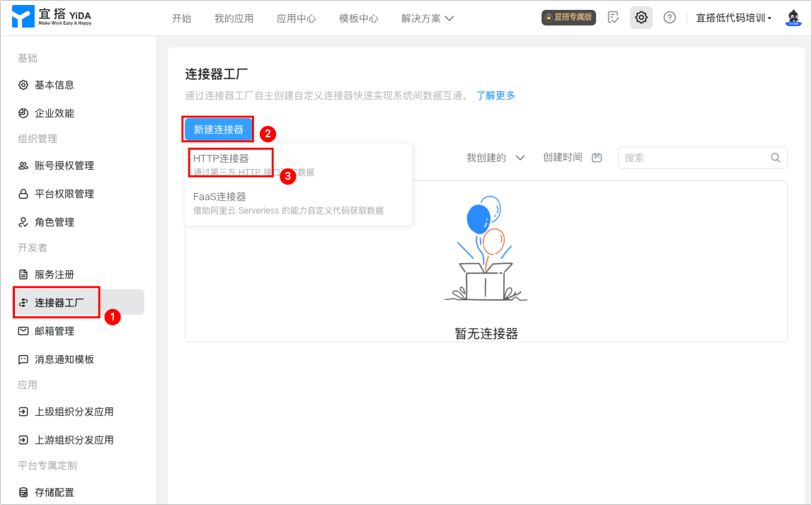Screen dimensions: 812x505
Task: Go to 模板中心 in top navigation
Action: [358, 18]
